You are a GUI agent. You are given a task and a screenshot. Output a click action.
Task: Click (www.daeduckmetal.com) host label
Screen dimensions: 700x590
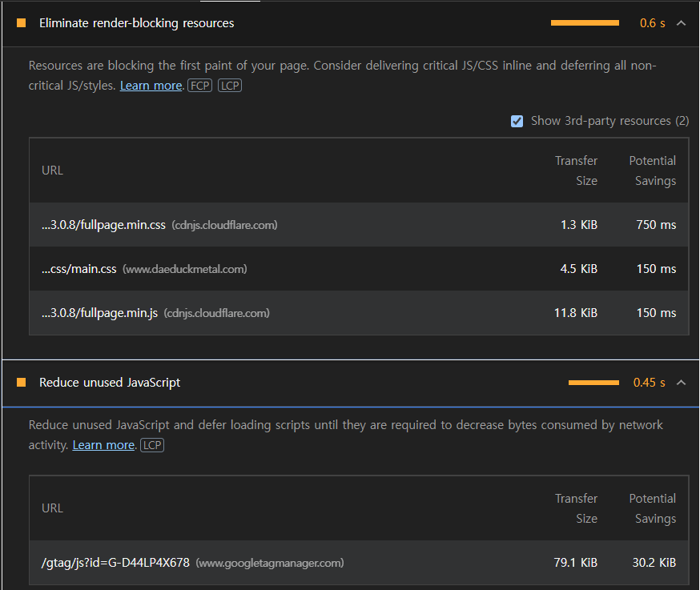click(185, 269)
